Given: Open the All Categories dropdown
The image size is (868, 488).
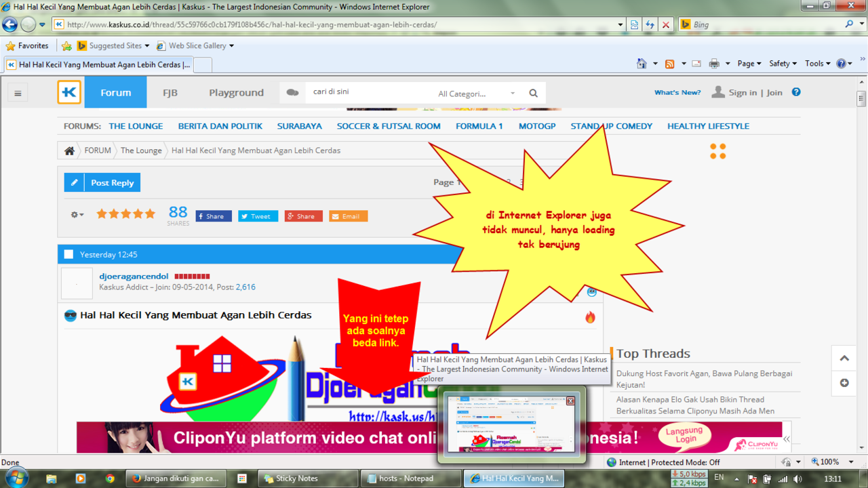Looking at the screenshot, I should tap(476, 94).
